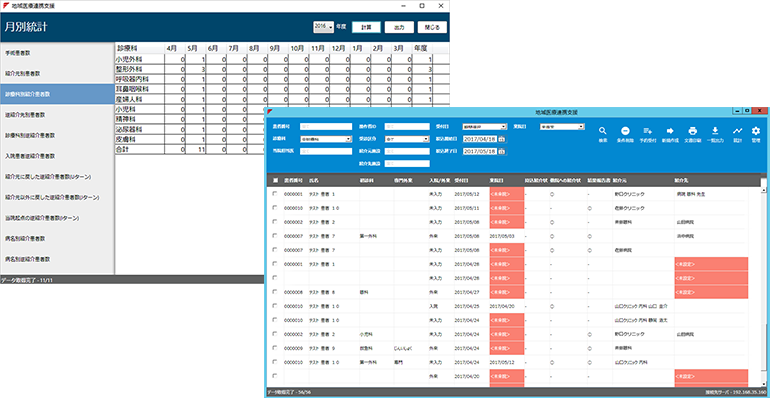Screen dimensions: 770x398
Task: Click the 患者番号 patient number input field
Action: coord(326,126)
